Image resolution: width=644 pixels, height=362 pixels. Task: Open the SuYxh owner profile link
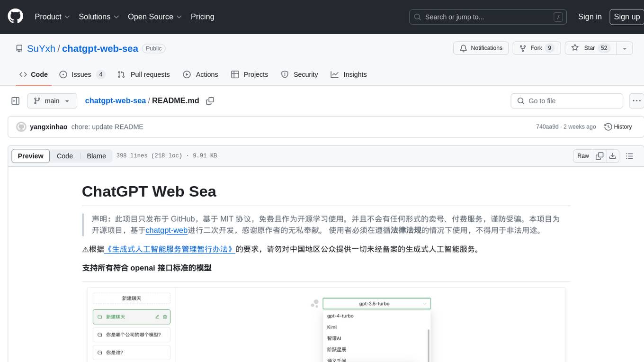point(41,48)
